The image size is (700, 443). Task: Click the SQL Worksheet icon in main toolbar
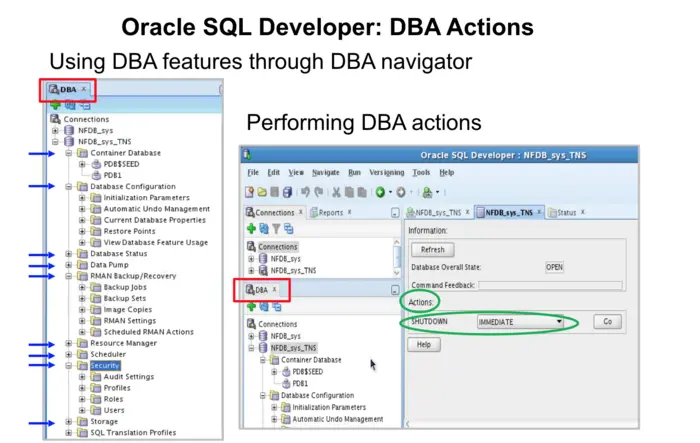click(427, 192)
